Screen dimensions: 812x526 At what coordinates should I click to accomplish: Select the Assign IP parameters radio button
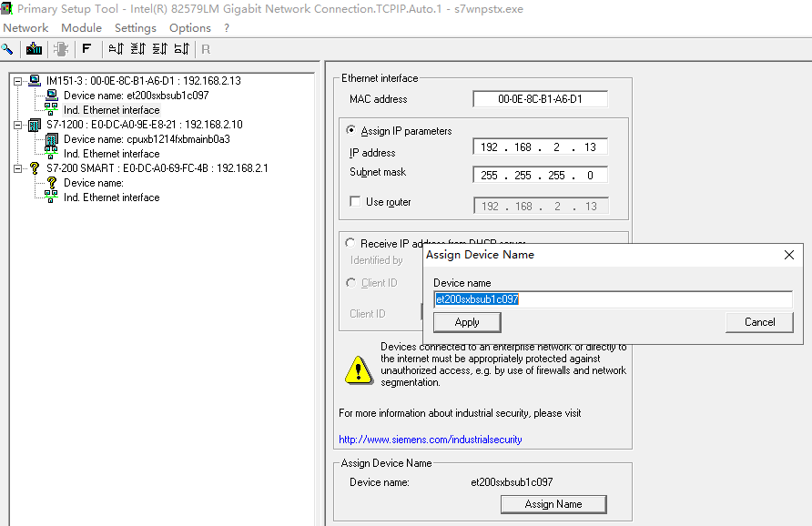click(x=351, y=129)
